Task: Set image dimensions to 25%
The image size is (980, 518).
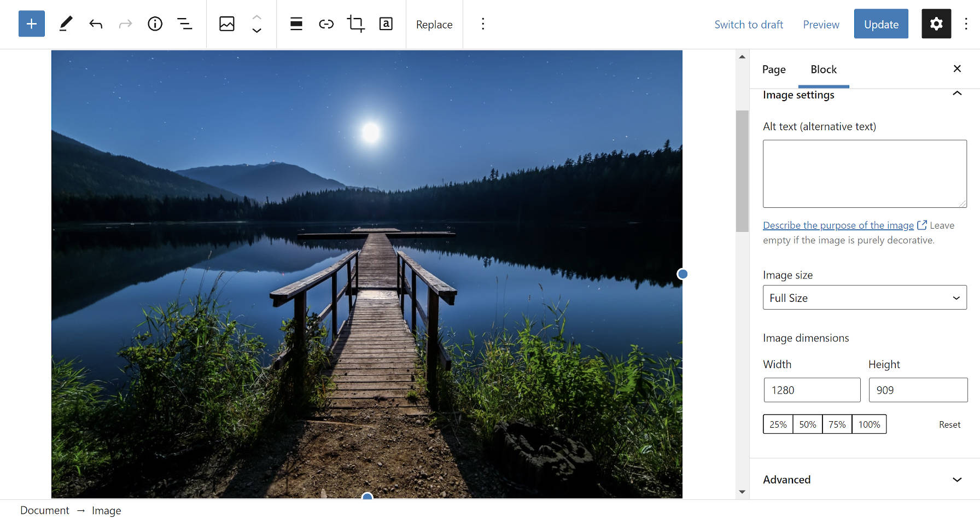Action: coord(778,424)
